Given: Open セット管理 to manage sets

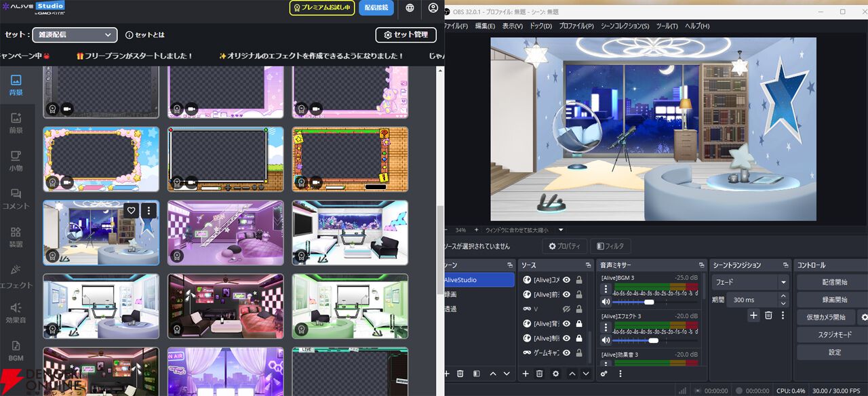Looking at the screenshot, I should point(406,35).
